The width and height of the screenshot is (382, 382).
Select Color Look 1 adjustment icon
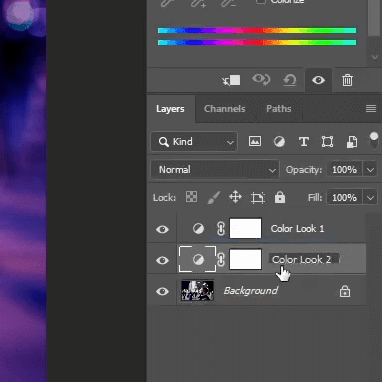198,229
